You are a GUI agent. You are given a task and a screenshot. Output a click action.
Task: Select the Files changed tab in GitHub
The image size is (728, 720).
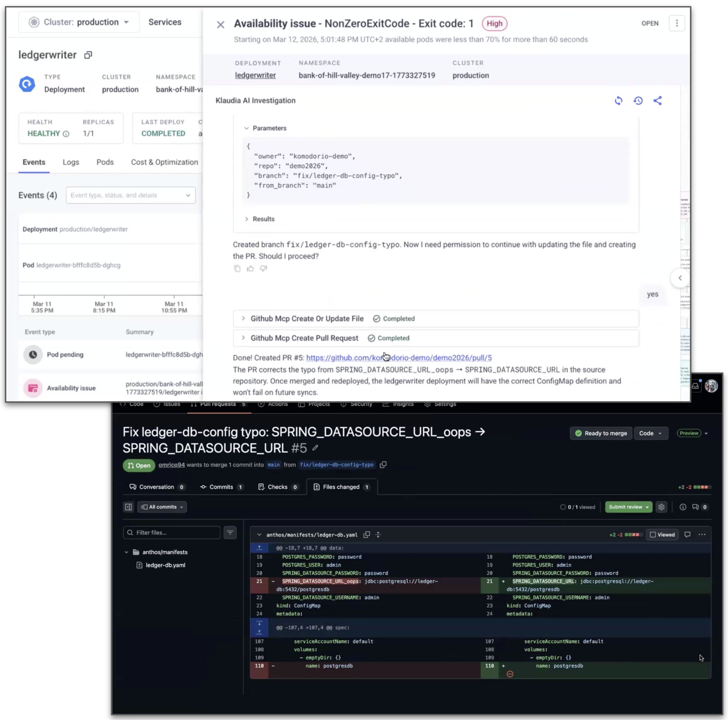[x=342, y=487]
